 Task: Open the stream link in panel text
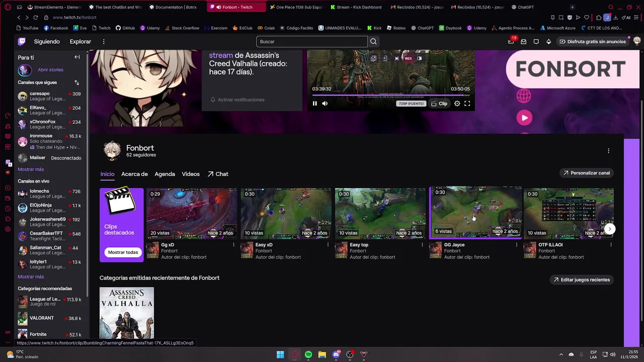221,55
